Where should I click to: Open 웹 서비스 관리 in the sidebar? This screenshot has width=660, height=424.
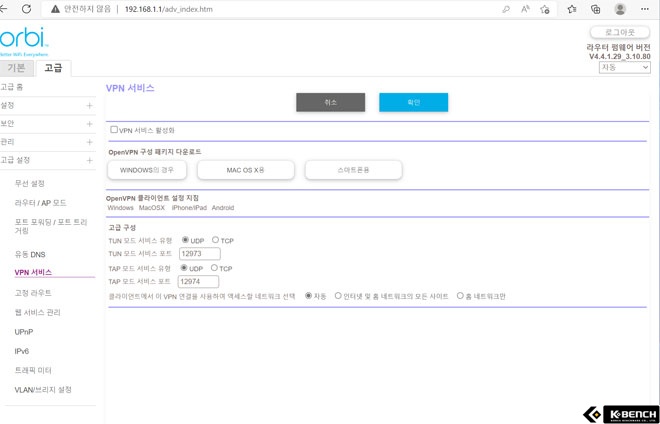(37, 312)
